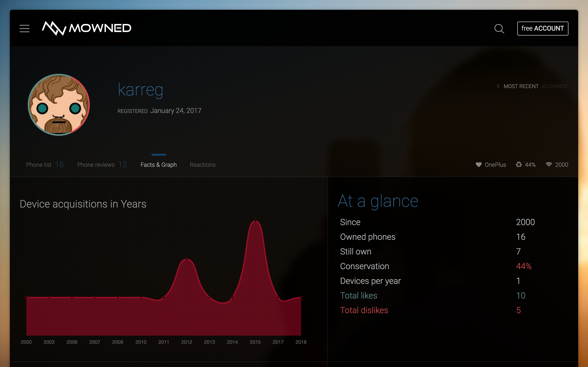Open the search magnifier icon

pos(499,29)
